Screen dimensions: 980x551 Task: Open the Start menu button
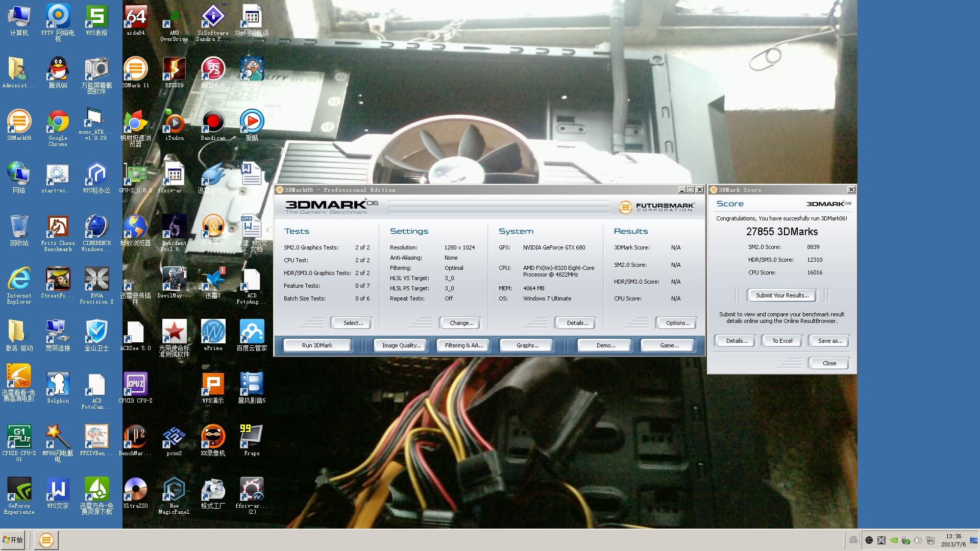pyautogui.click(x=13, y=540)
